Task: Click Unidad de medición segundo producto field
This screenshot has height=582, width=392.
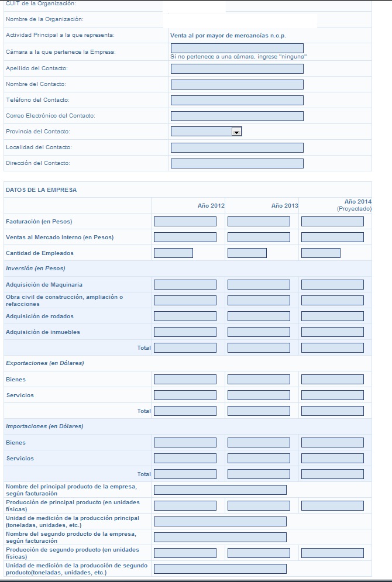Action: 220,569
